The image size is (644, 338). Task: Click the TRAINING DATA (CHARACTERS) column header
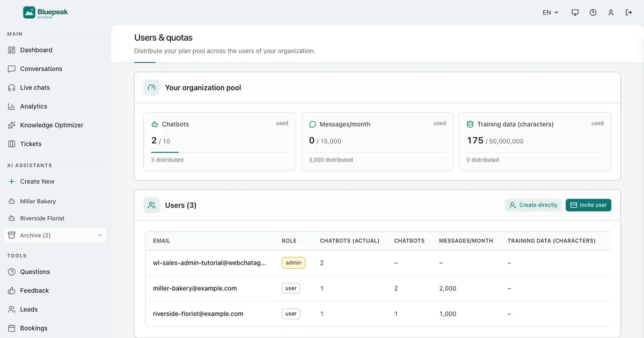552,241
